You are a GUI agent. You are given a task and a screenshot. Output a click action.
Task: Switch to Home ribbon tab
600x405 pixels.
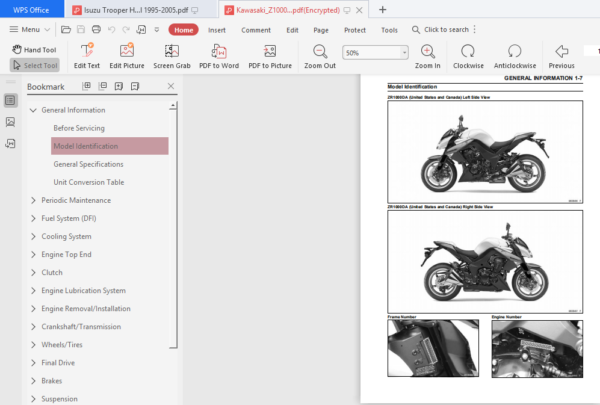click(184, 30)
